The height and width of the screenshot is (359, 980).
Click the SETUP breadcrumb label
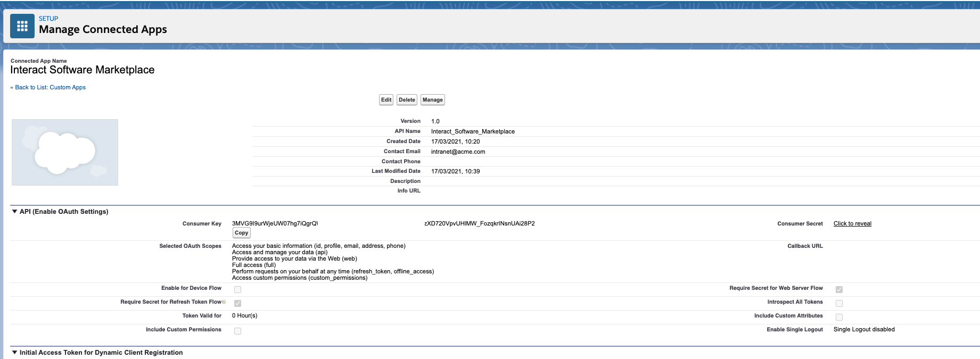pyautogui.click(x=48, y=19)
